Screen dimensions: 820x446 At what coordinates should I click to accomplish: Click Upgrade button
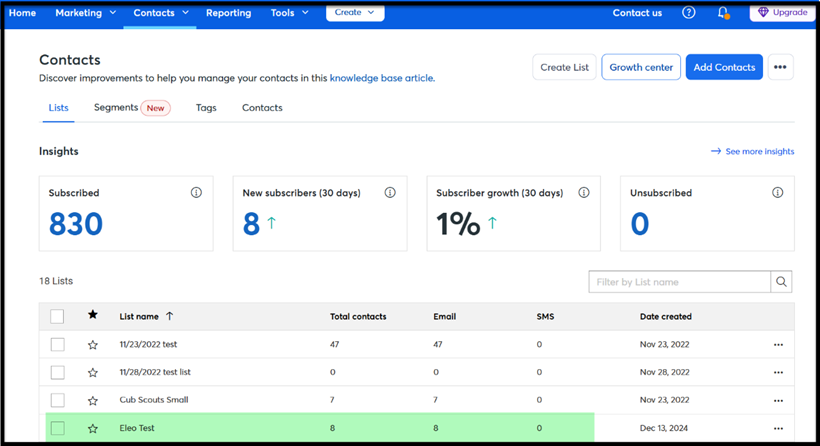pos(782,13)
